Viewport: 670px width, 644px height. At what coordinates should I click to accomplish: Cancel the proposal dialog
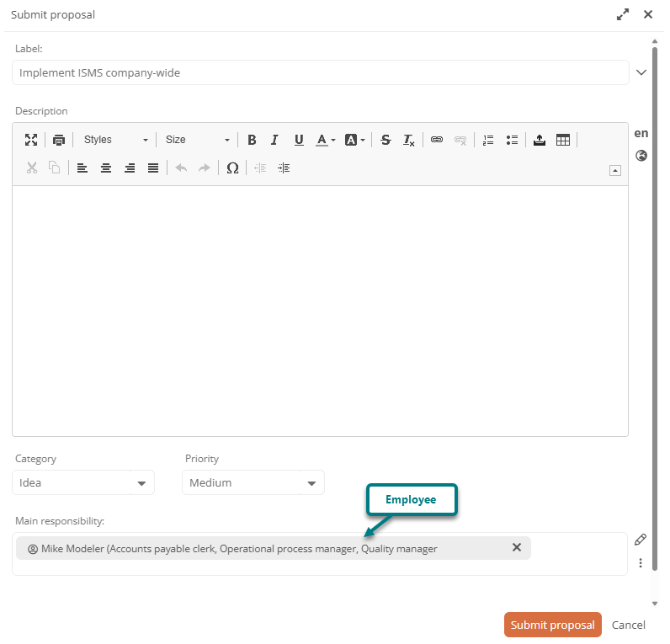pyautogui.click(x=628, y=625)
